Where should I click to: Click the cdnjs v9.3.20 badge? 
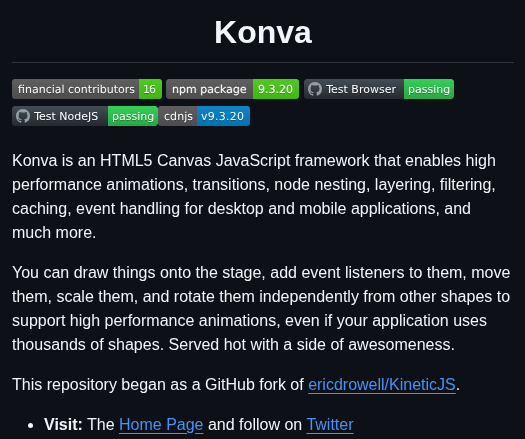click(204, 116)
